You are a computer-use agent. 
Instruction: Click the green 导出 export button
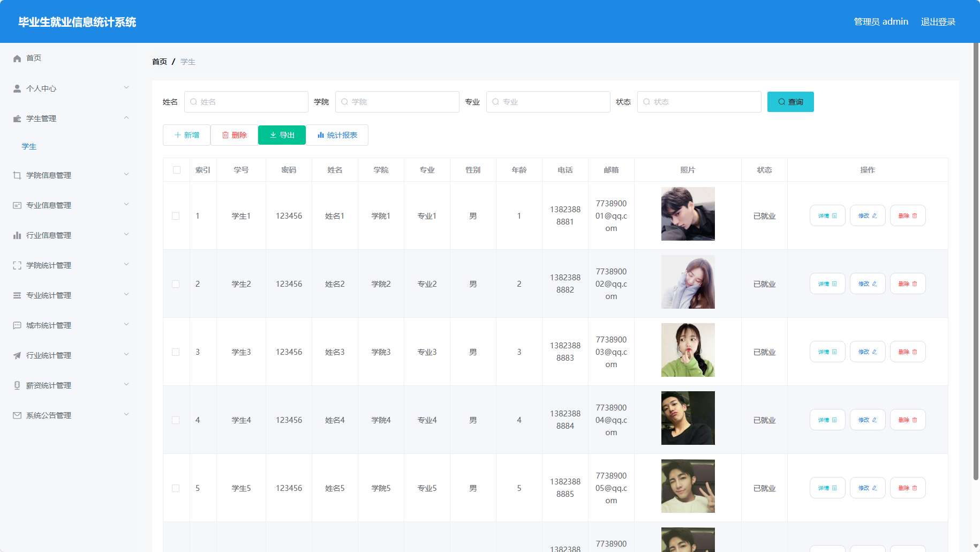(282, 135)
